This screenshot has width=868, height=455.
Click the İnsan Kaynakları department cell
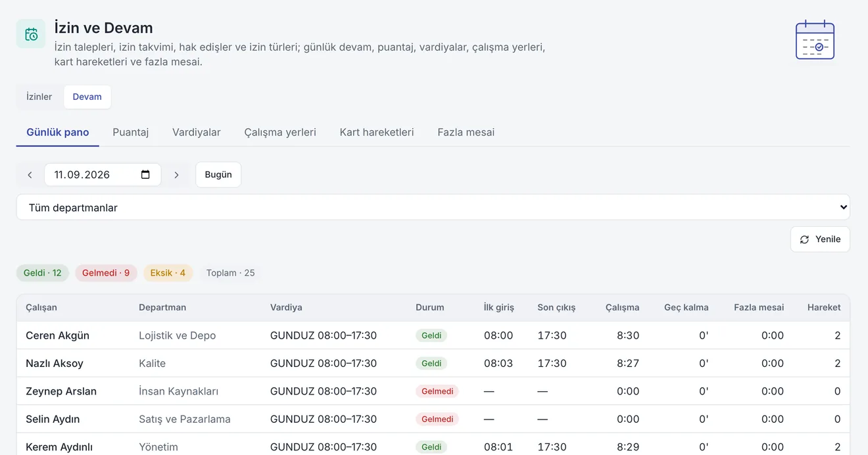coord(179,391)
